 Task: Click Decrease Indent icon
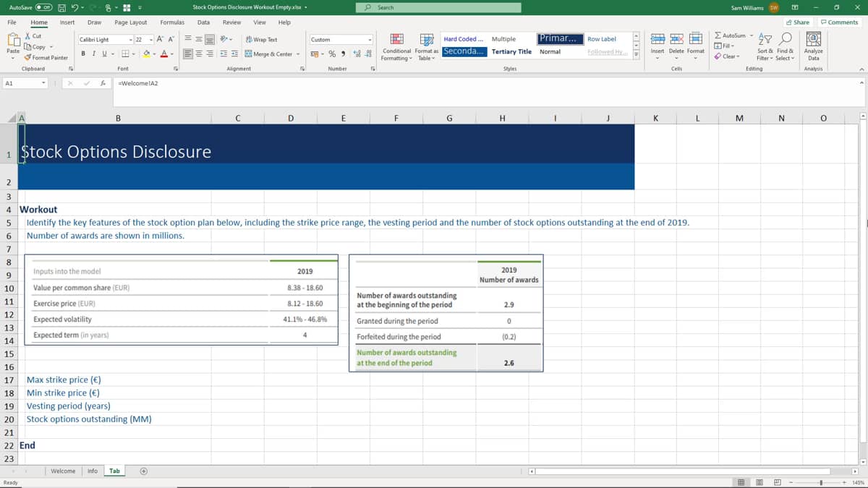pyautogui.click(x=224, y=53)
